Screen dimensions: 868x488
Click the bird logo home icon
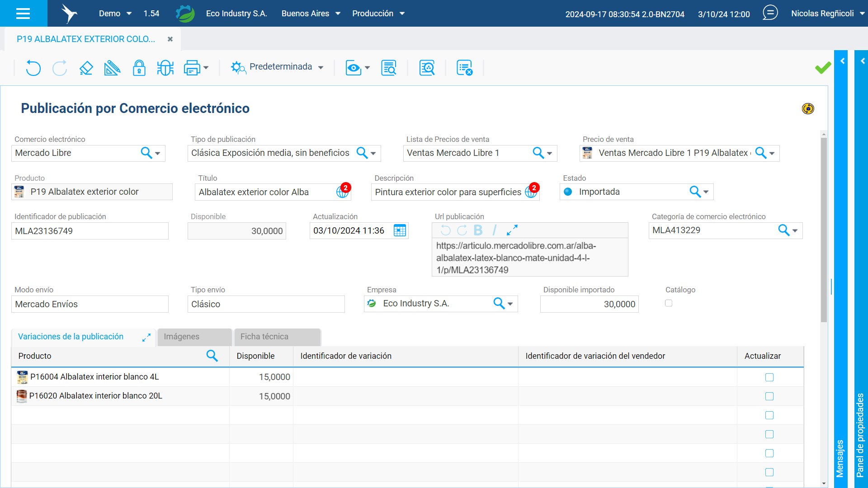[x=69, y=14]
